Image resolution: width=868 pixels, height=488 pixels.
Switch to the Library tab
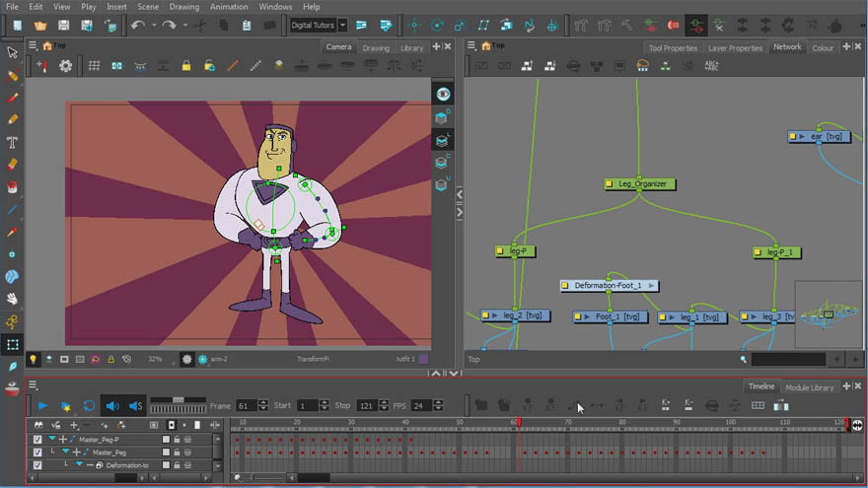point(412,48)
